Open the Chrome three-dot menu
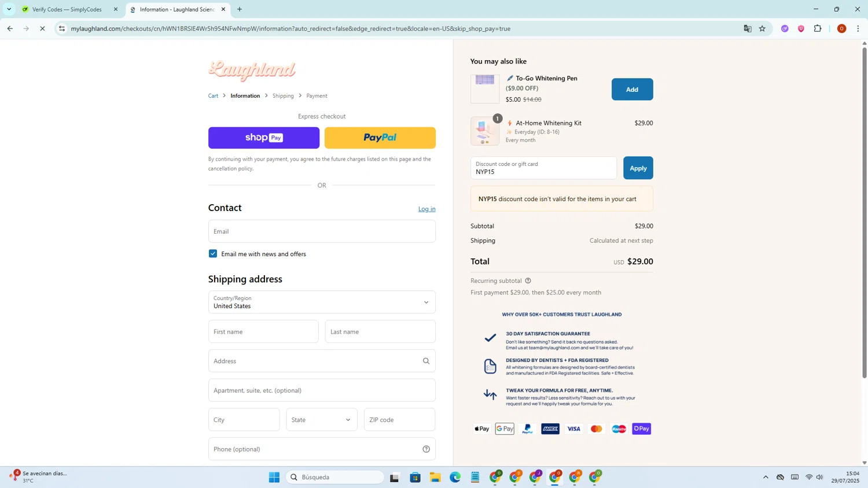 (858, 28)
